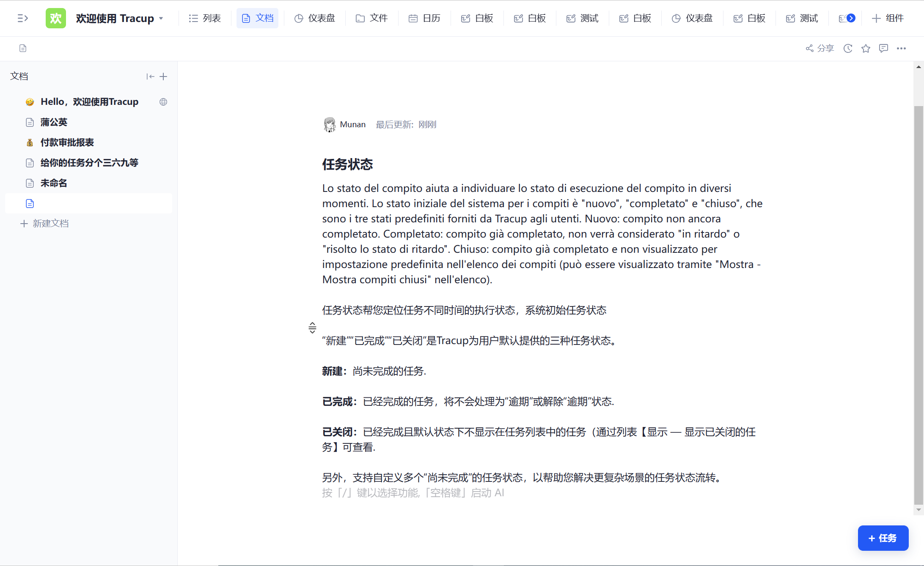Image resolution: width=924 pixels, height=566 pixels.
Task: Click the history clock icon
Action: click(847, 48)
